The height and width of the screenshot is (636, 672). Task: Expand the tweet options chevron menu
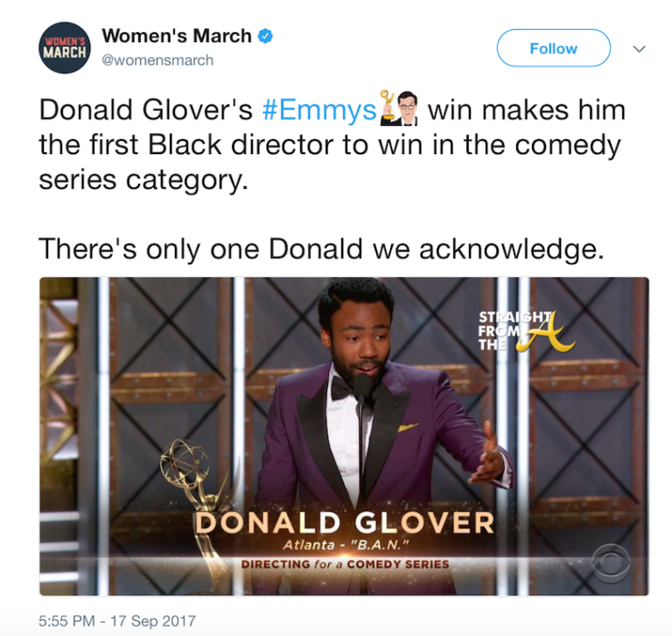coord(639,49)
